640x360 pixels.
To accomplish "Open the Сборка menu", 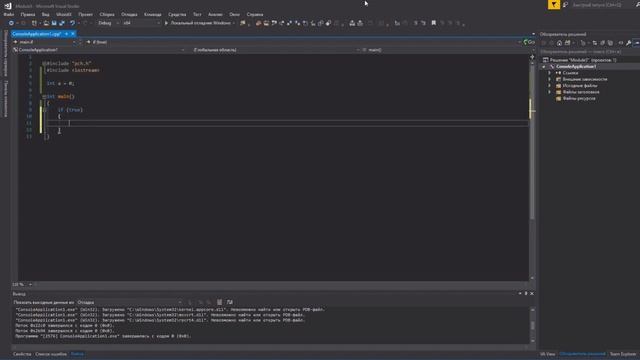I will [107, 14].
